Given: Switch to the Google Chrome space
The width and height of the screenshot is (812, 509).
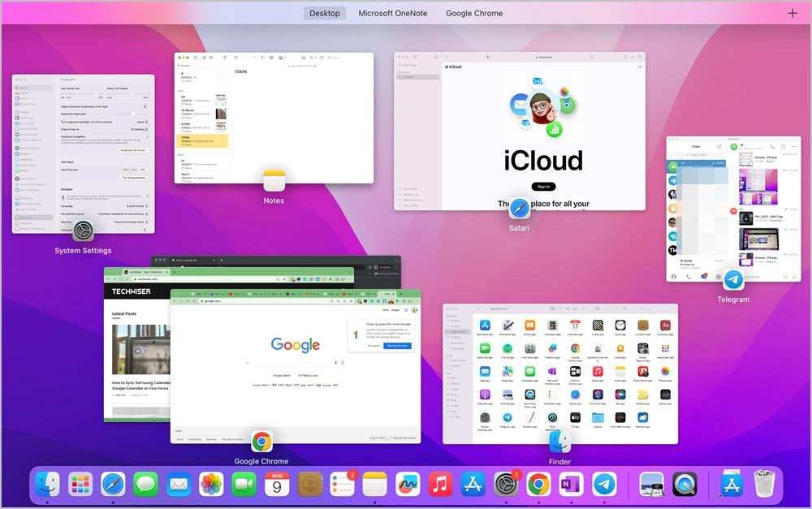Looking at the screenshot, I should [x=474, y=14].
